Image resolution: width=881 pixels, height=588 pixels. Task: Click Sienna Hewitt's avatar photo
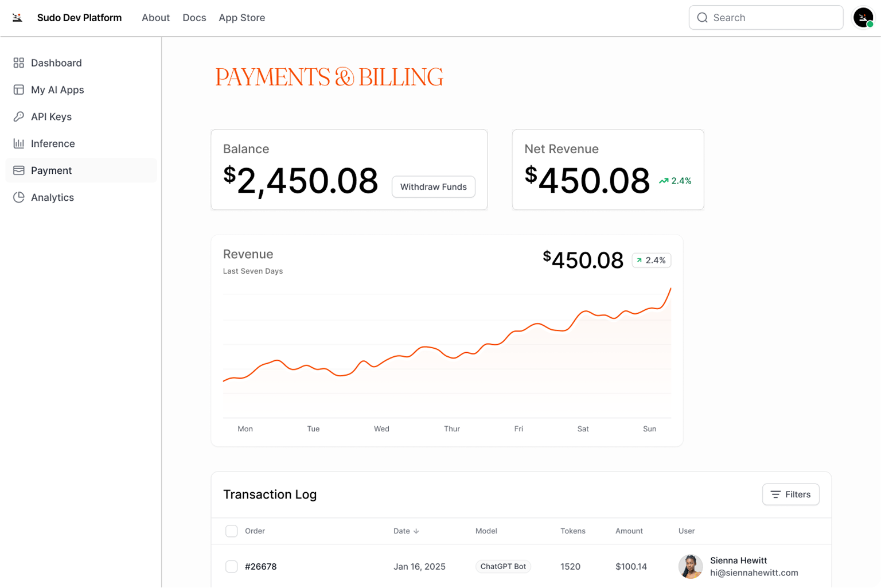691,566
